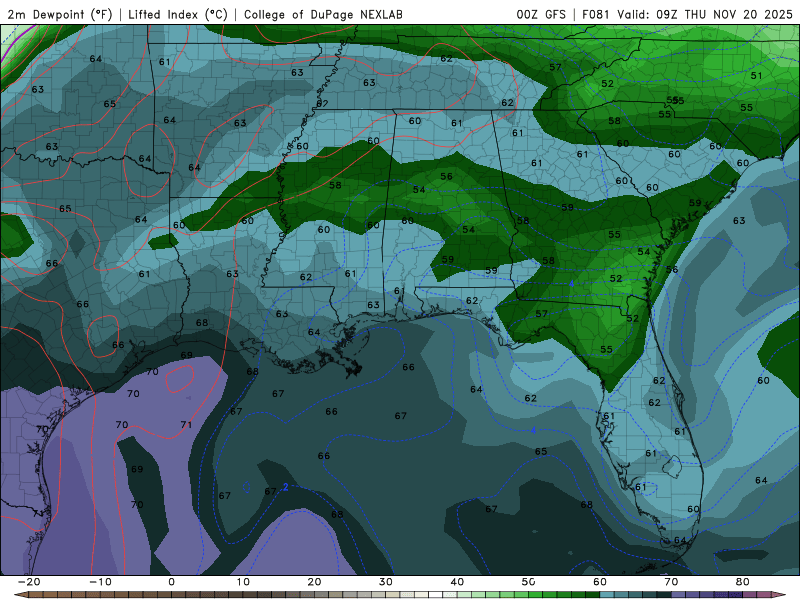
Task: Click the "Lifted Index (°C)" title text
Action: [178, 14]
